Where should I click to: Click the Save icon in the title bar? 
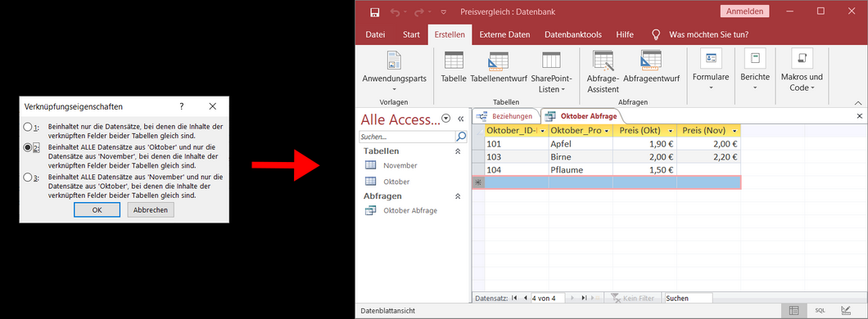click(375, 11)
